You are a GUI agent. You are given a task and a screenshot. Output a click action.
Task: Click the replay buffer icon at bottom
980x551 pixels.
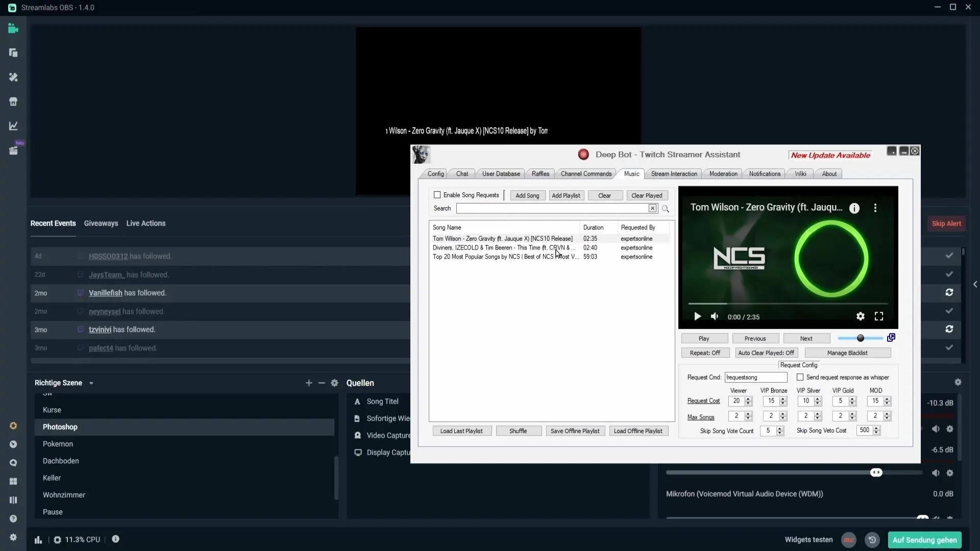(872, 540)
